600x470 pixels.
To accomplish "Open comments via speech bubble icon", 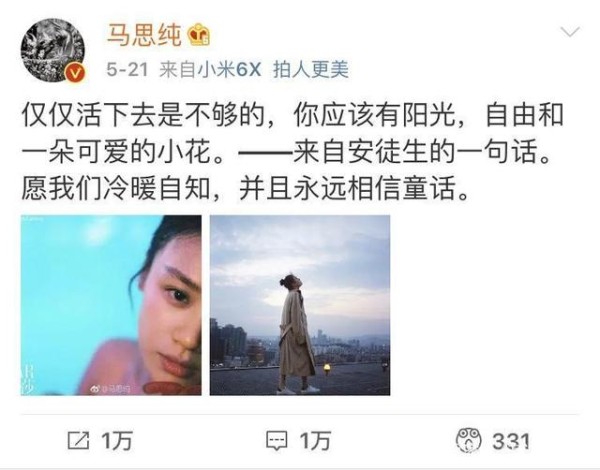I will 276,441.
